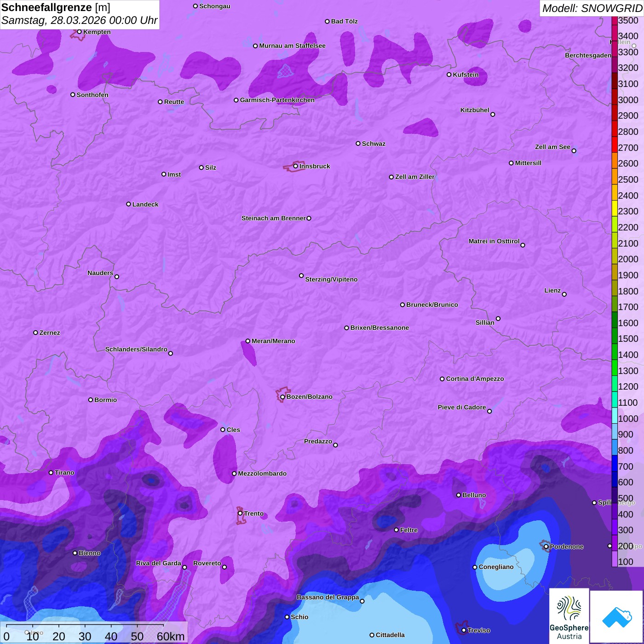Select the Kempten marker circle

(x=79, y=32)
